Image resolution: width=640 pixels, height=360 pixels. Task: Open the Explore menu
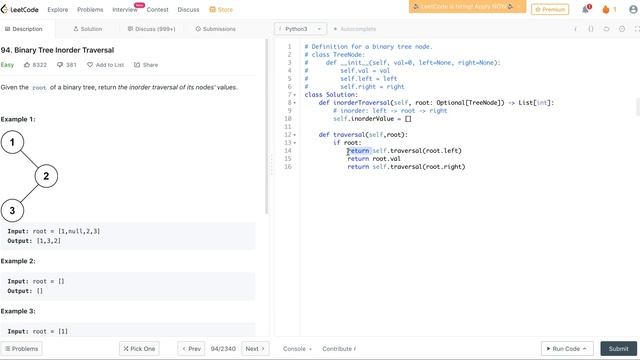click(x=58, y=9)
